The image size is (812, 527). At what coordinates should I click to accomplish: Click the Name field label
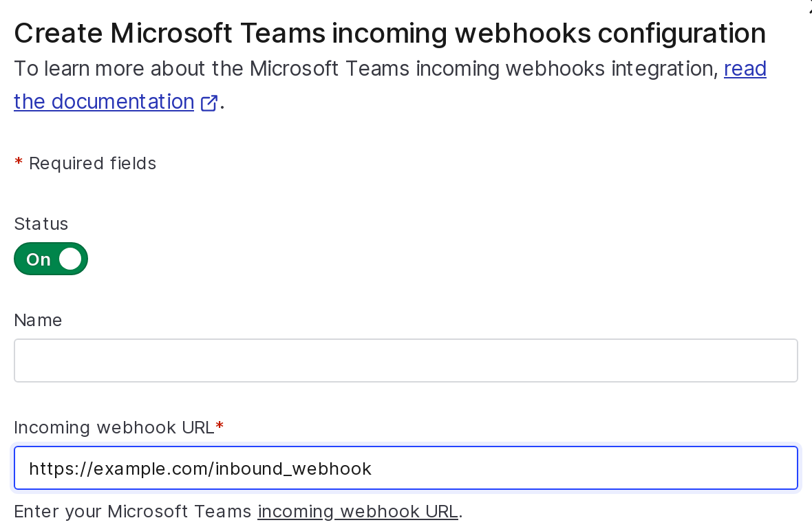pos(38,320)
